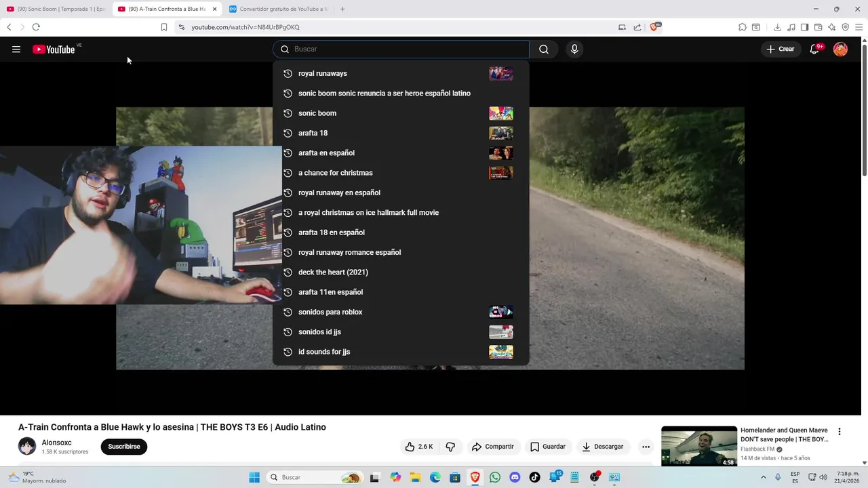Screen dimensions: 868x488
Task: Open options menu for Homelander recommended video
Action: tap(840, 432)
